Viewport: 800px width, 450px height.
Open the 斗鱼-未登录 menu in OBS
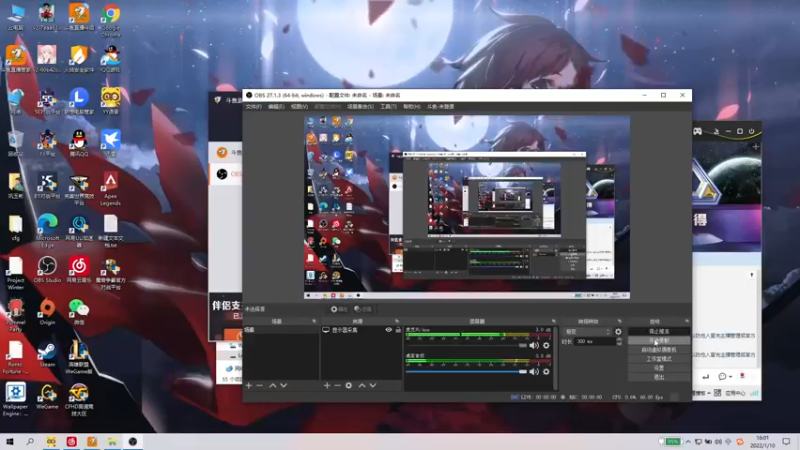[x=440, y=107]
